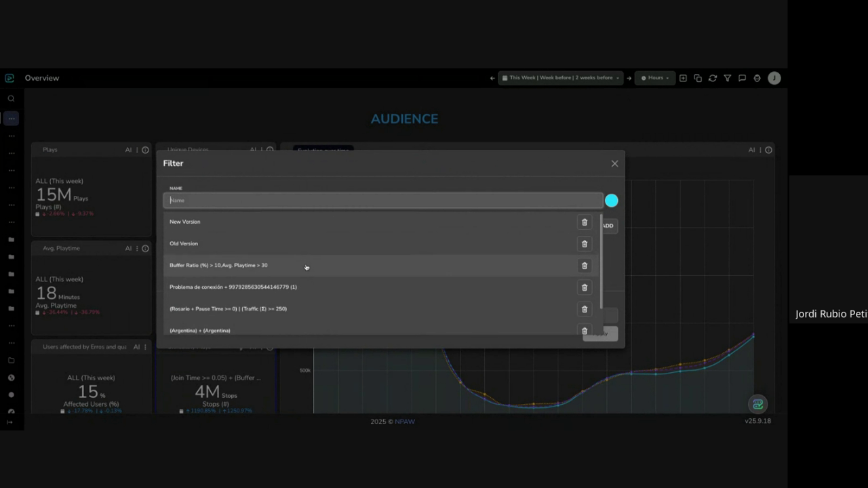Open the sidebar search icon
Screen dimensions: 868x488
[x=11, y=98]
